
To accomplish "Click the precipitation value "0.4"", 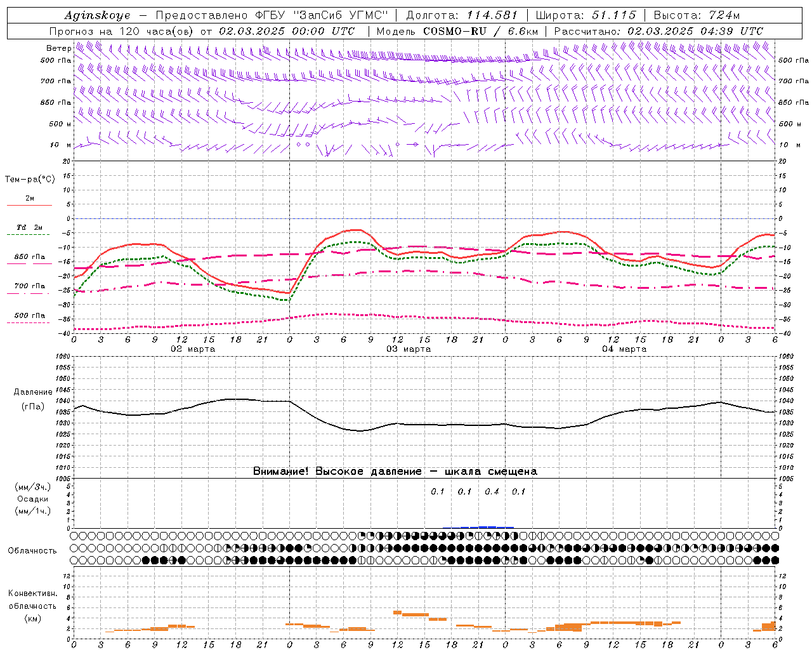I will click(492, 491).
